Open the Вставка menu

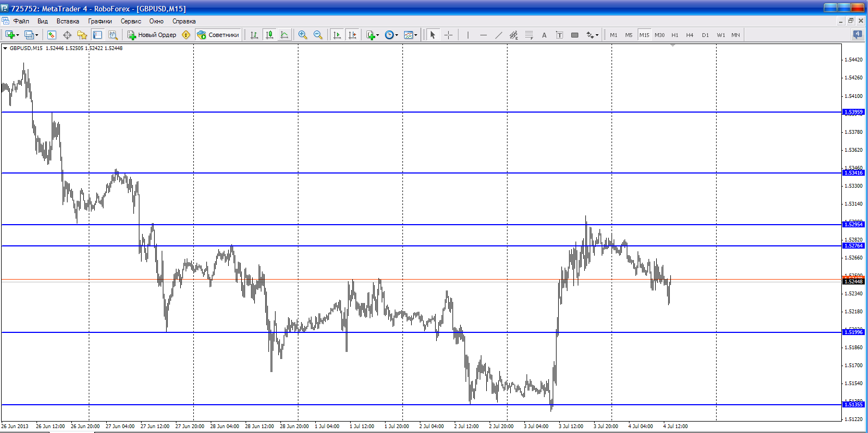[68, 21]
